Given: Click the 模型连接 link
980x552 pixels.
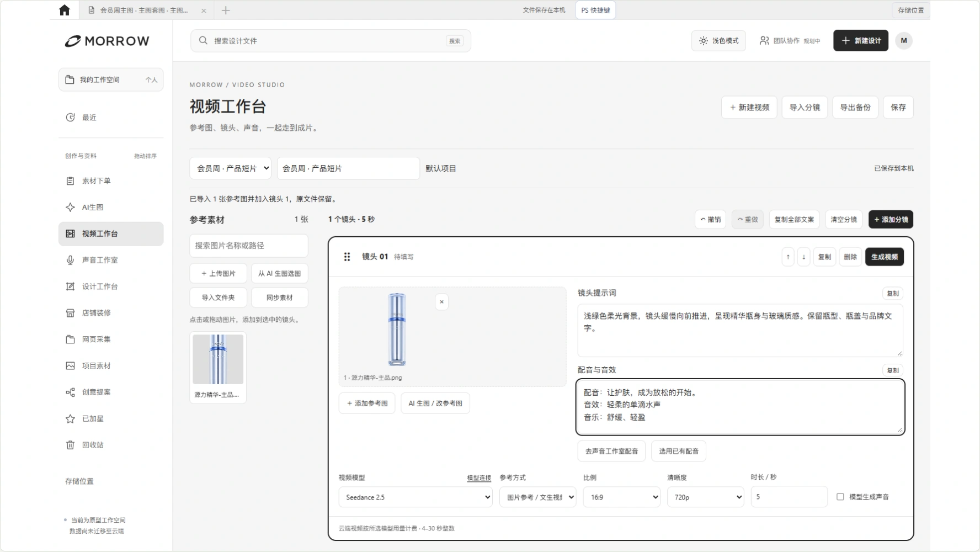Looking at the screenshot, I should tap(479, 478).
